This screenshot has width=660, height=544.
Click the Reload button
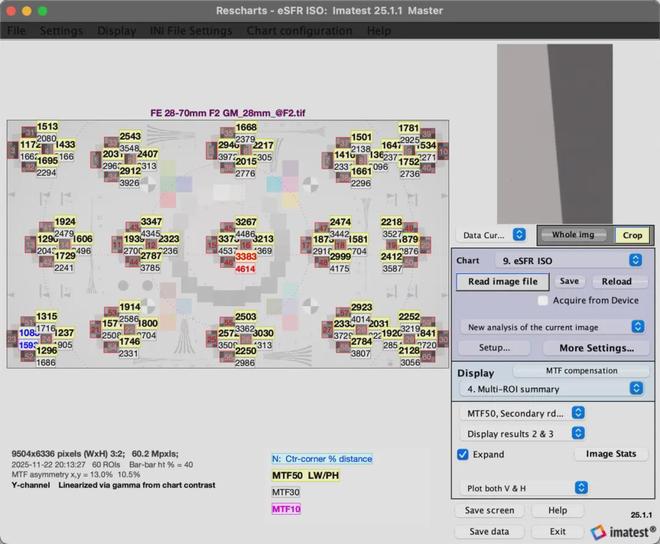click(x=617, y=281)
